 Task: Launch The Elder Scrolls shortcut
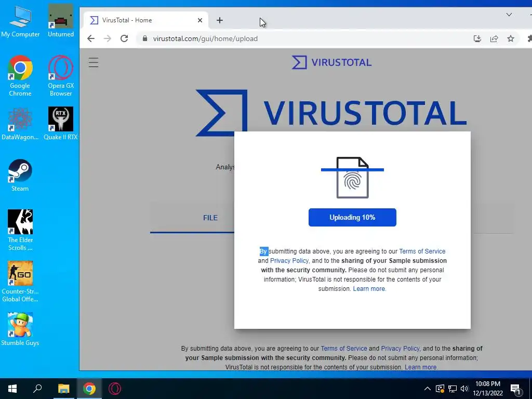[20, 230]
